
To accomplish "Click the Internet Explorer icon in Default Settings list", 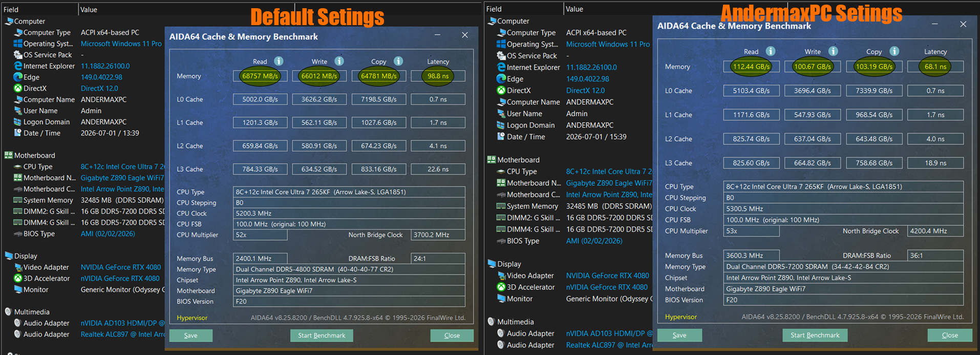I will (x=18, y=66).
